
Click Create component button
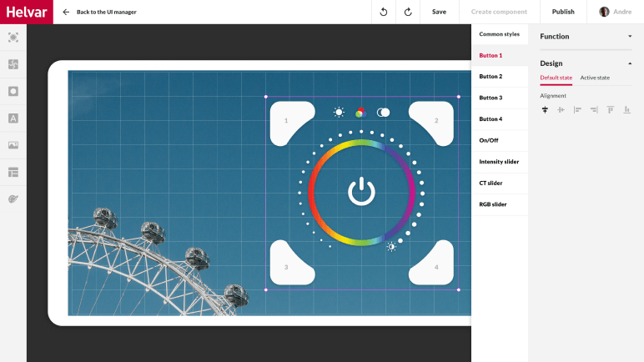pyautogui.click(x=499, y=12)
